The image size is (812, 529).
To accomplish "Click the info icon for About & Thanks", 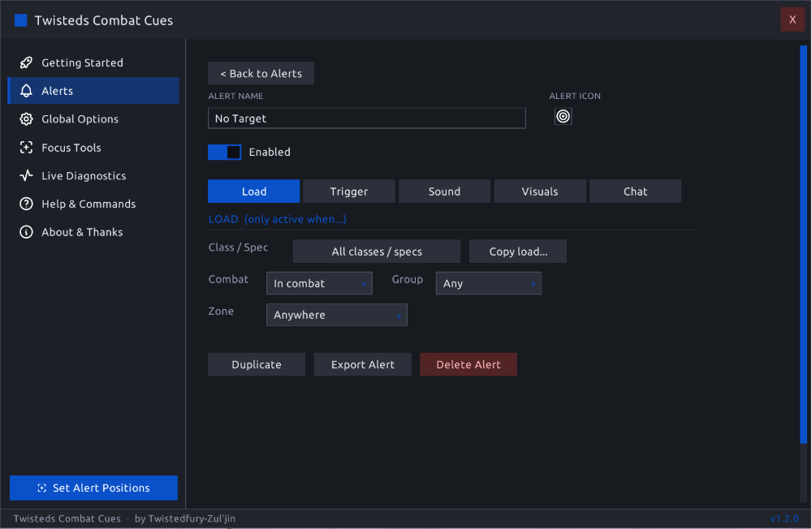I will 26,232.
